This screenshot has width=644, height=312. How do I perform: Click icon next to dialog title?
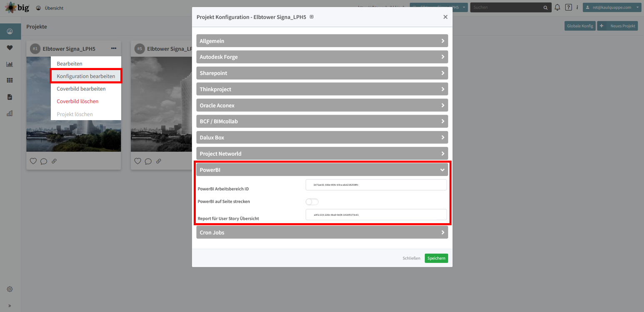pyautogui.click(x=312, y=17)
